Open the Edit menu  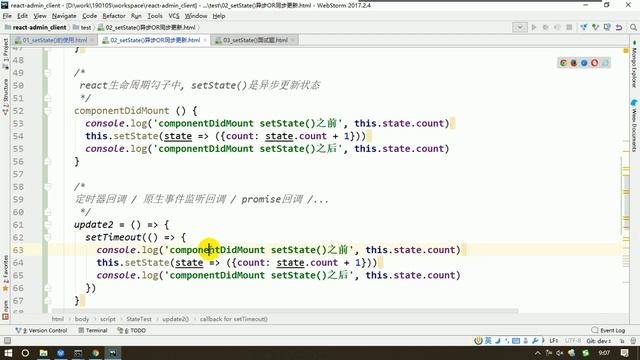click(22, 16)
